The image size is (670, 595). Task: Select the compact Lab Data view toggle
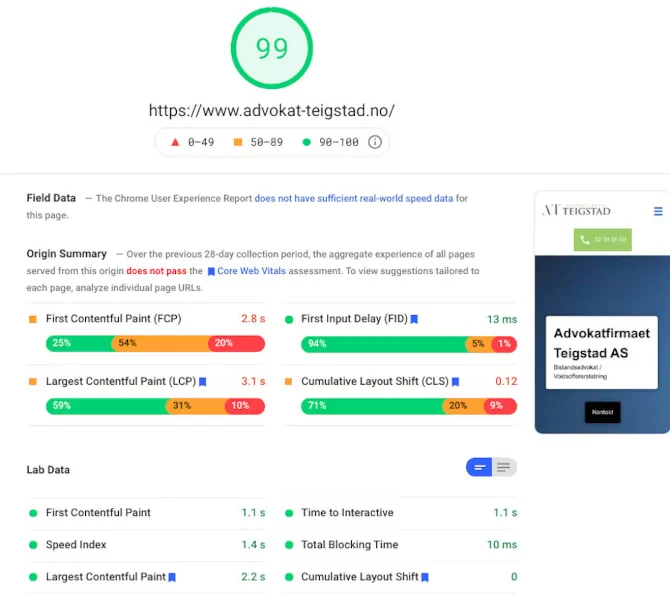(x=479, y=468)
